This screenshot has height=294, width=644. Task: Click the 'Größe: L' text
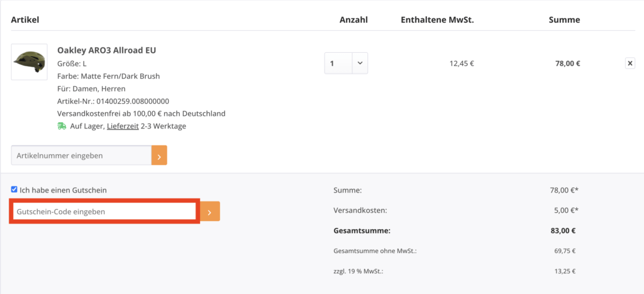72,64
